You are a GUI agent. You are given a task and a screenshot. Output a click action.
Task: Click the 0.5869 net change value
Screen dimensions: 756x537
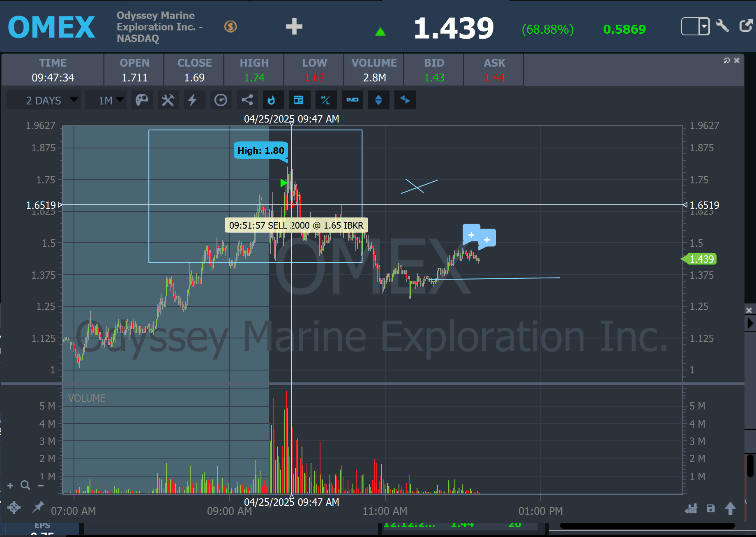(625, 29)
